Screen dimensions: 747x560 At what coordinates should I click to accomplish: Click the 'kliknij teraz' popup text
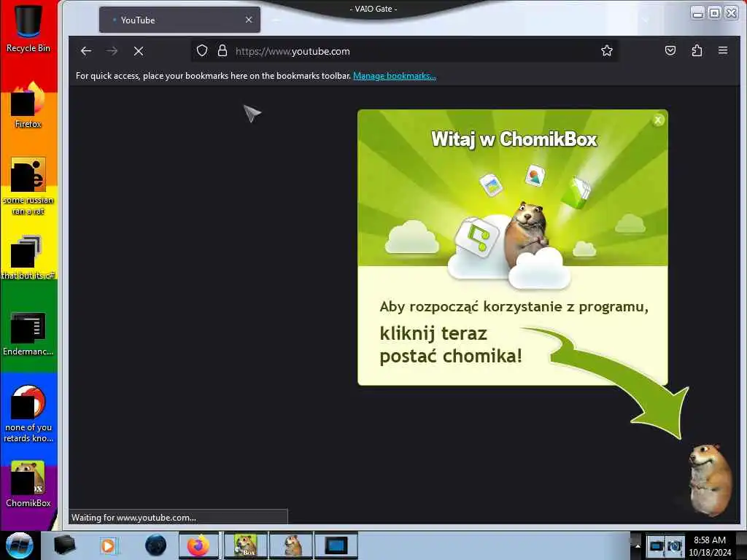(433, 333)
